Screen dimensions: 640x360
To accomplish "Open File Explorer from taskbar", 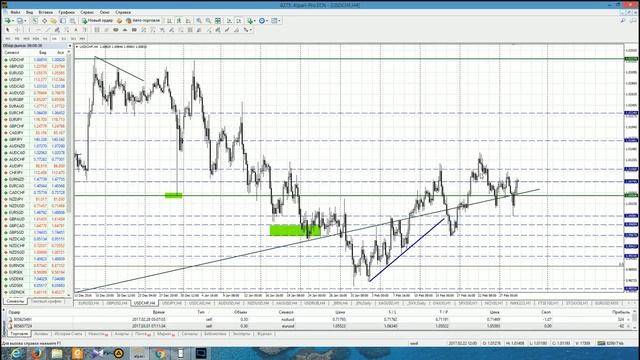I will [57, 353].
